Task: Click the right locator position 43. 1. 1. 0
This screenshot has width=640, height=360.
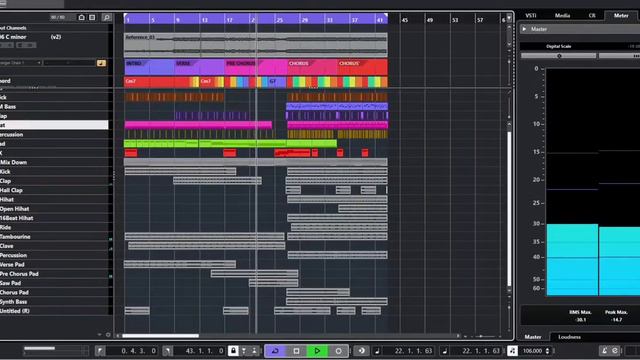Action: (x=204, y=351)
